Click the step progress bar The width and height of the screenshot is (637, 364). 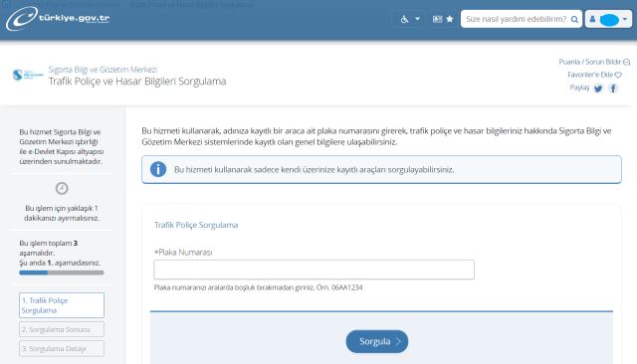62,273
